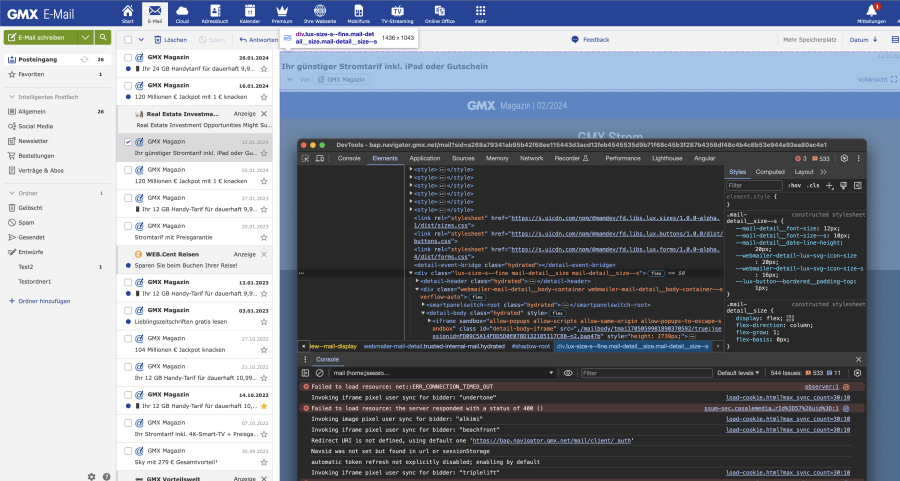Click the search magnifier next to E-Mail schreiben
Image resolution: width=900 pixels, height=481 pixels.
click(102, 37)
